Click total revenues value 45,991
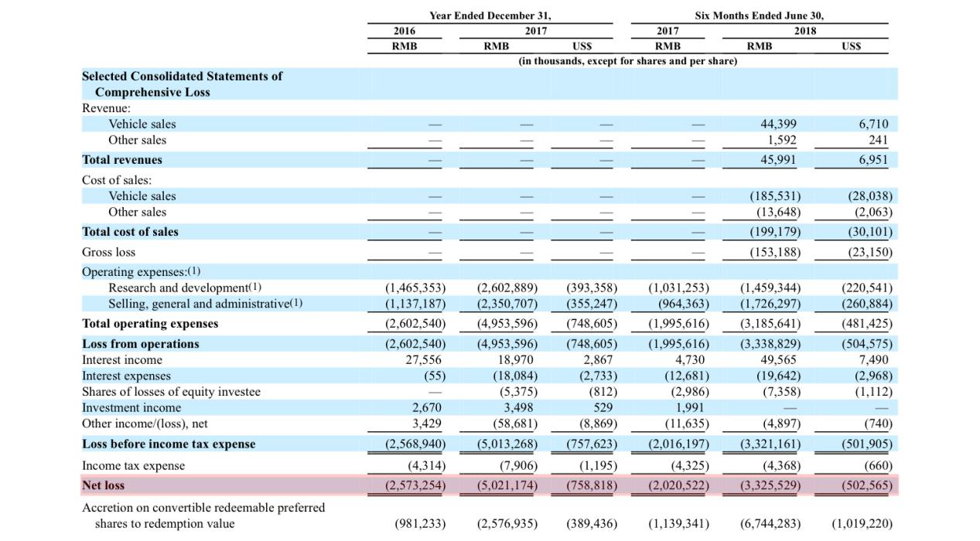This screenshot has width=980, height=541. (779, 159)
